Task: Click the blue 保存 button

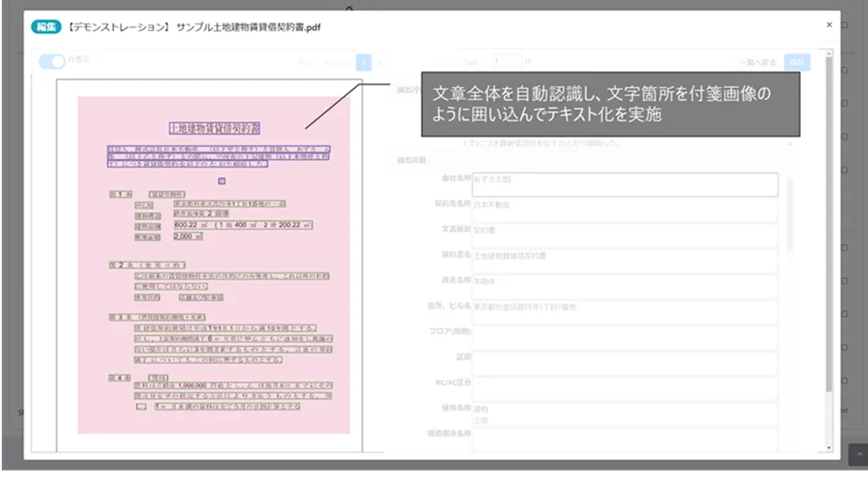Action: tap(796, 62)
